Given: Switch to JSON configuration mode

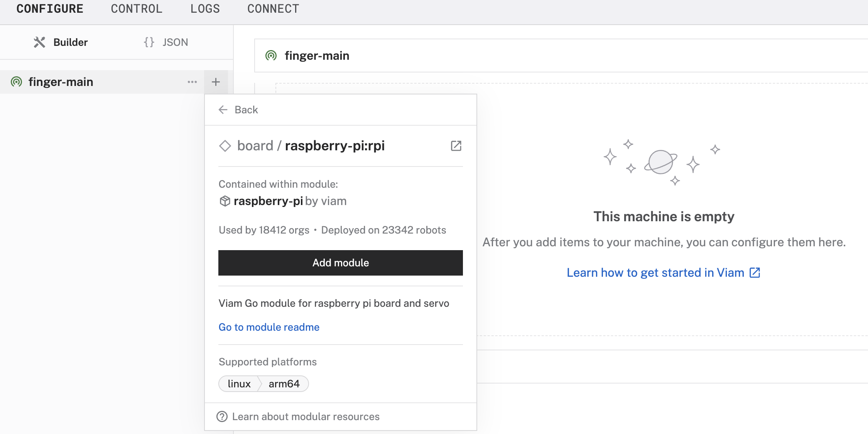Looking at the screenshot, I should (x=166, y=42).
